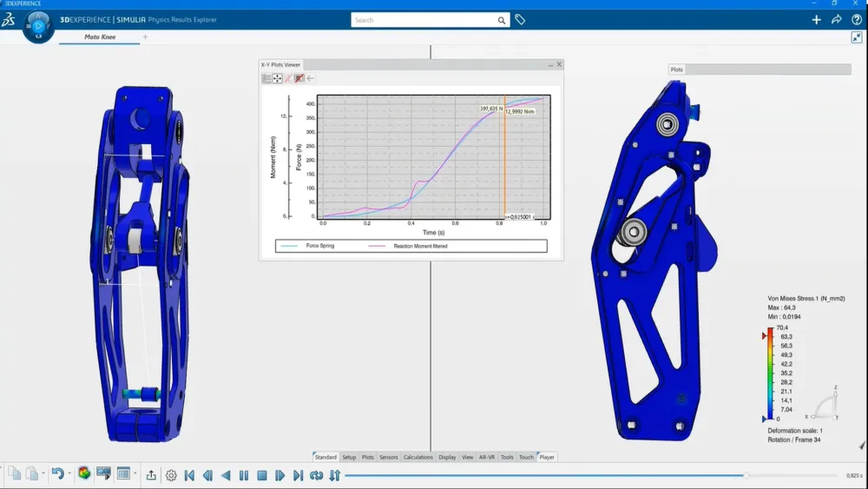Toggle the up-down arrows playback direction icon
Screen dimensions: 868x489
(x=334, y=475)
